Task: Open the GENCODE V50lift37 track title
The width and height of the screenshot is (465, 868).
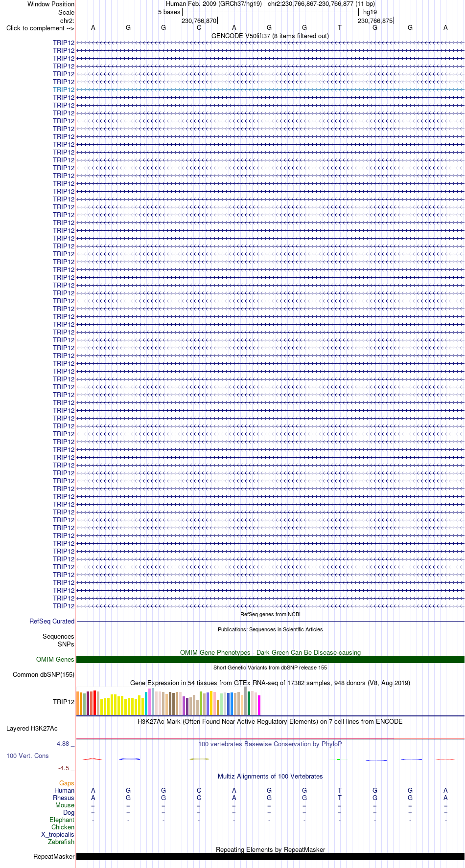Action: (270, 36)
